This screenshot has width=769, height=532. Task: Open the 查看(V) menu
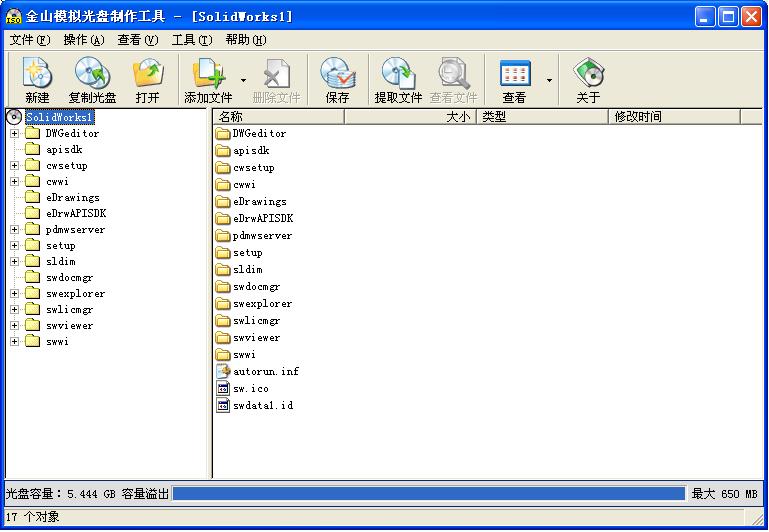[138, 40]
